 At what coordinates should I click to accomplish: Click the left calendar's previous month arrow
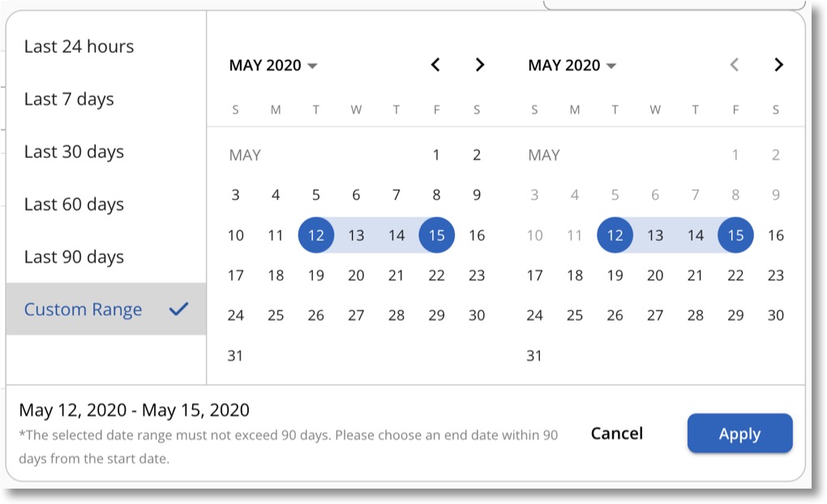pos(435,65)
